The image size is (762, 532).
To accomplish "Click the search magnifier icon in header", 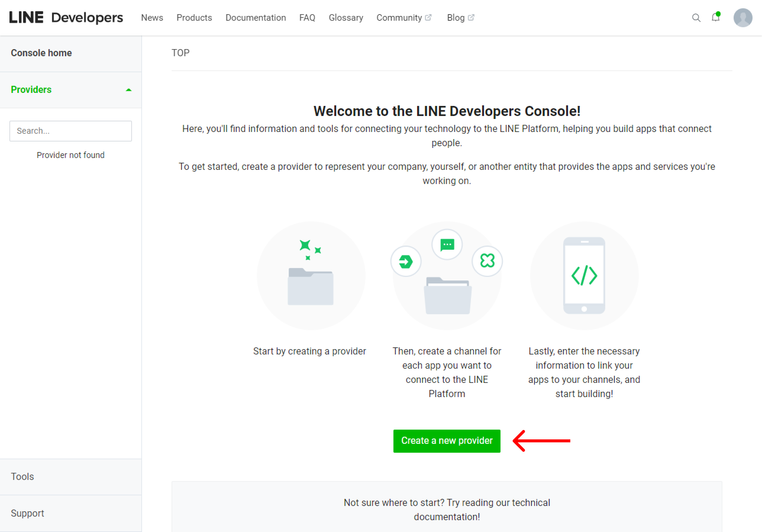I will click(x=696, y=17).
